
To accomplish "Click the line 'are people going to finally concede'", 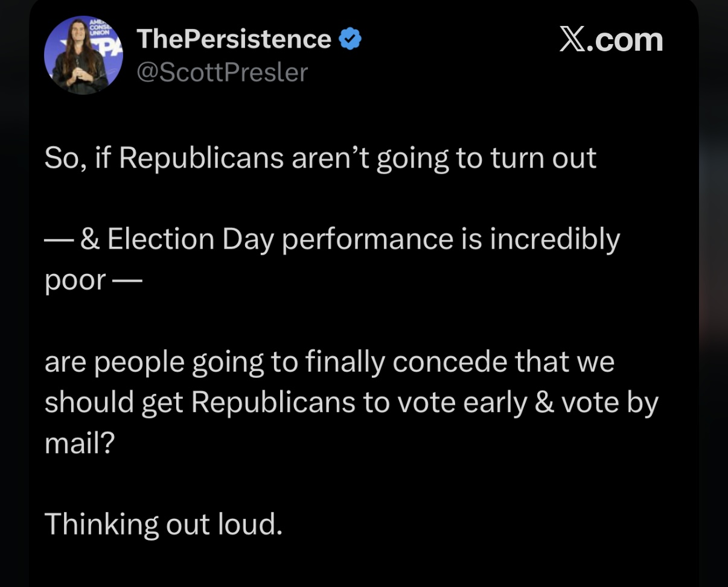I will 329,363.
